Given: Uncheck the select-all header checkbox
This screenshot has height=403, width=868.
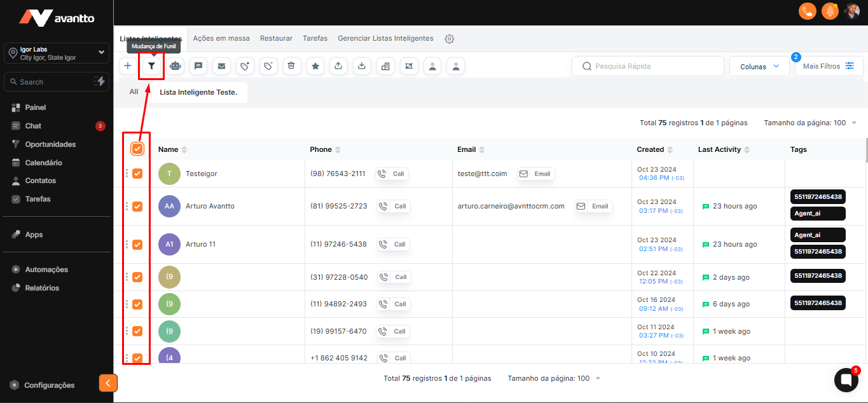Looking at the screenshot, I should coord(137,149).
